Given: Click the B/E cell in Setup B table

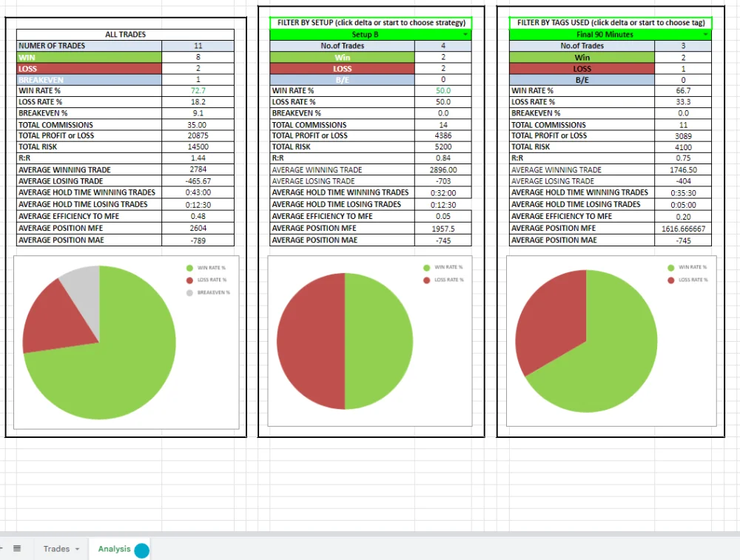Looking at the screenshot, I should pos(342,80).
